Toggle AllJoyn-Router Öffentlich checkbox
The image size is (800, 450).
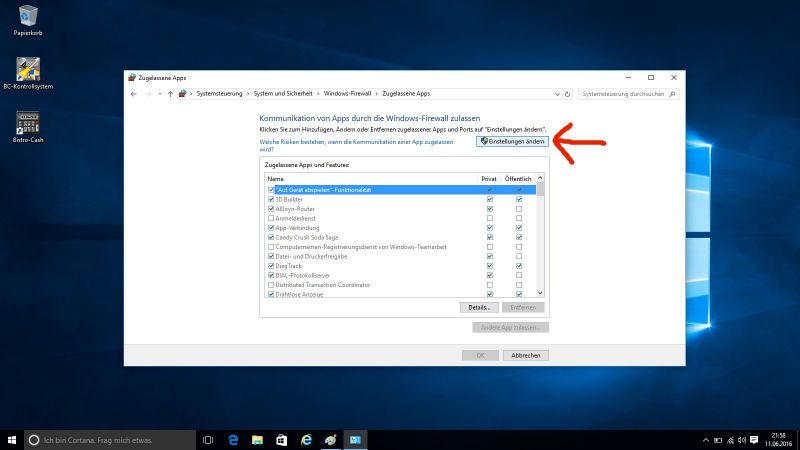click(x=519, y=209)
